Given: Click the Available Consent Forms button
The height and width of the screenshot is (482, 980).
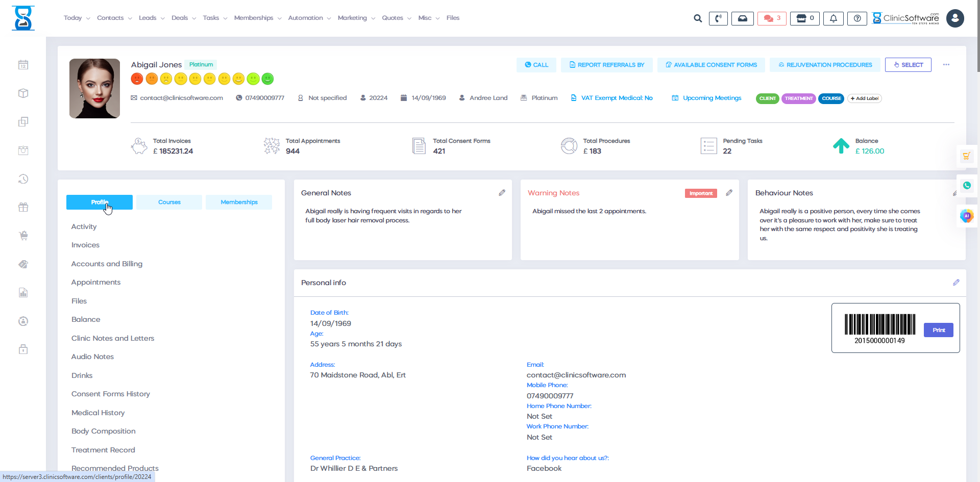Looking at the screenshot, I should [x=711, y=65].
